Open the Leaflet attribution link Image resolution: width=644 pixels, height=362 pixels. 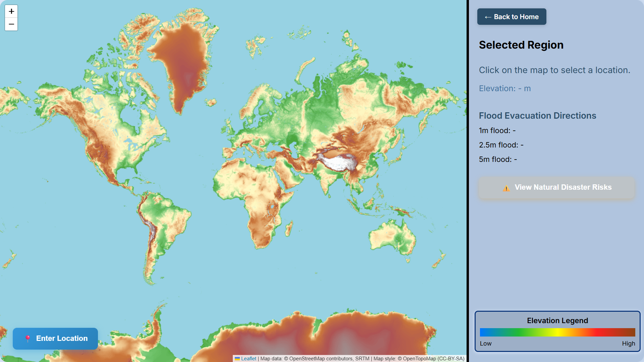[x=249, y=359]
